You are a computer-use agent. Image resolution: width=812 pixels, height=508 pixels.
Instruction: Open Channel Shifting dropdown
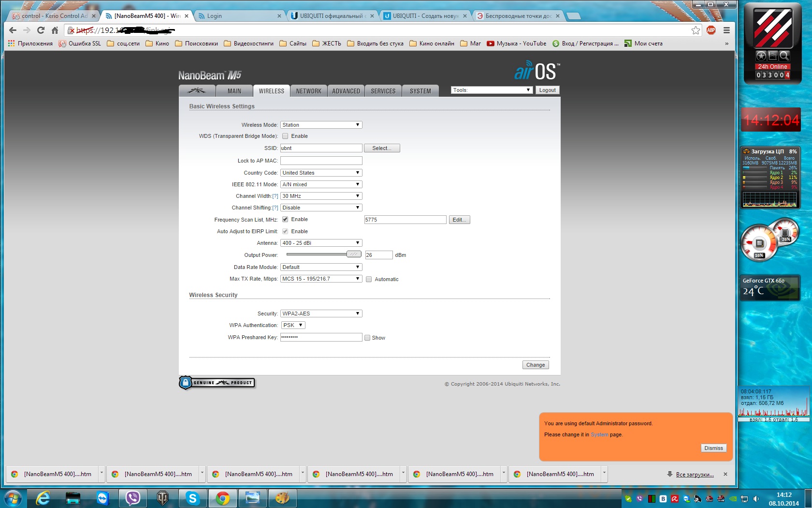pyautogui.click(x=321, y=208)
